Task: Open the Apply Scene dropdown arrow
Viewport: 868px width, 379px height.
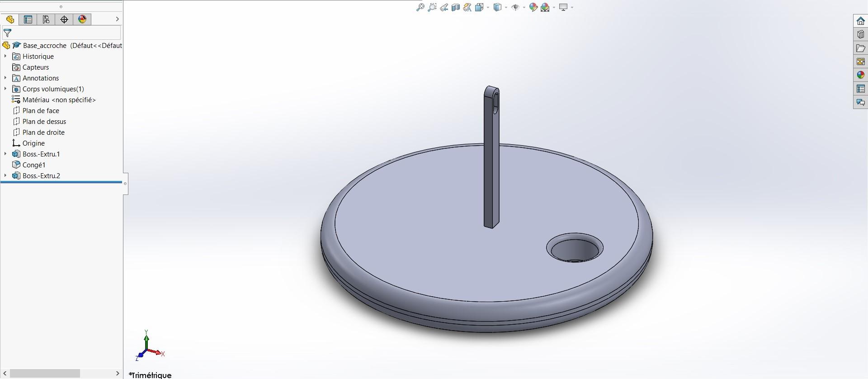Action: pos(554,7)
